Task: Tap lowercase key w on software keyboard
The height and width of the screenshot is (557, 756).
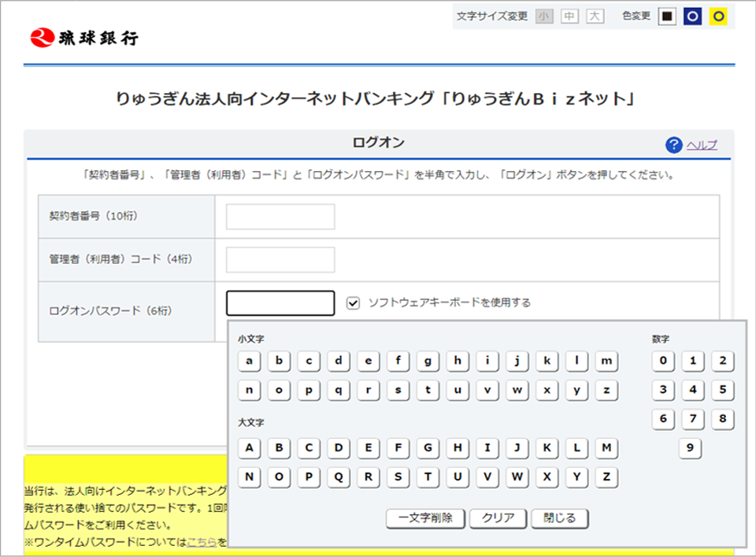Action: click(x=517, y=391)
